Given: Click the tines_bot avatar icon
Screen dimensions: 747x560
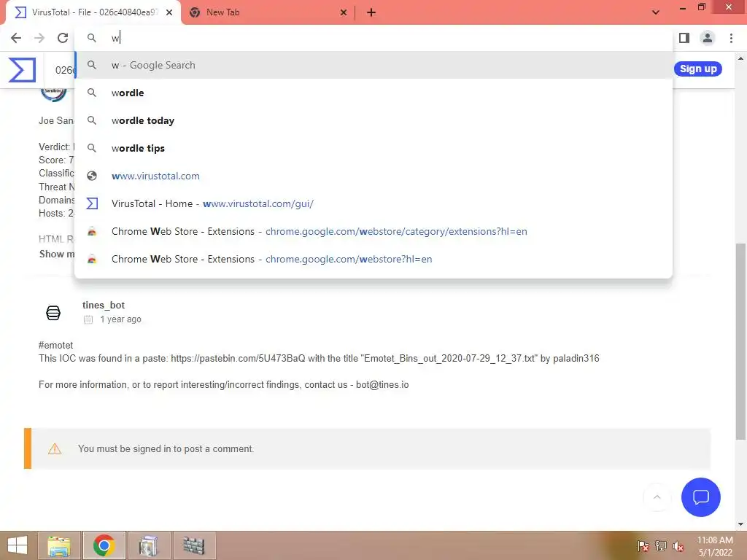Looking at the screenshot, I should (x=53, y=313).
